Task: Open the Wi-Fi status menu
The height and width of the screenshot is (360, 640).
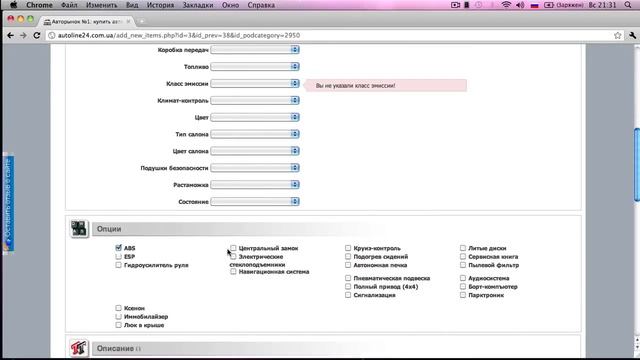Action: [506, 5]
